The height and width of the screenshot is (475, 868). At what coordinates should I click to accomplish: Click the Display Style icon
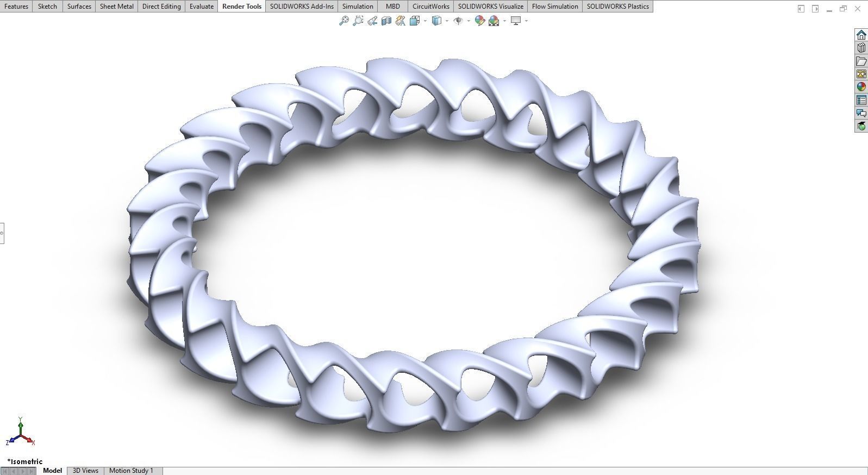click(x=436, y=21)
